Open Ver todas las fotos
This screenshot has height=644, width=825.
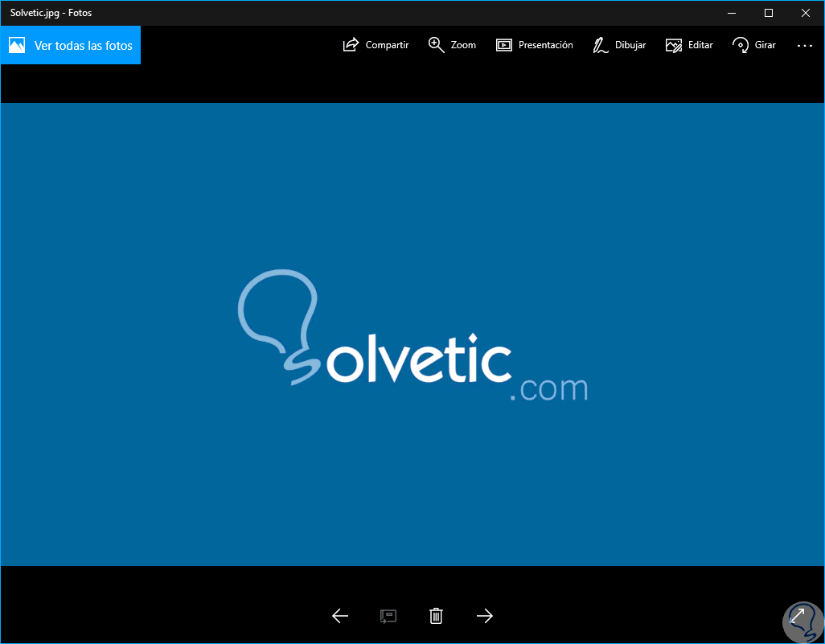pos(71,45)
